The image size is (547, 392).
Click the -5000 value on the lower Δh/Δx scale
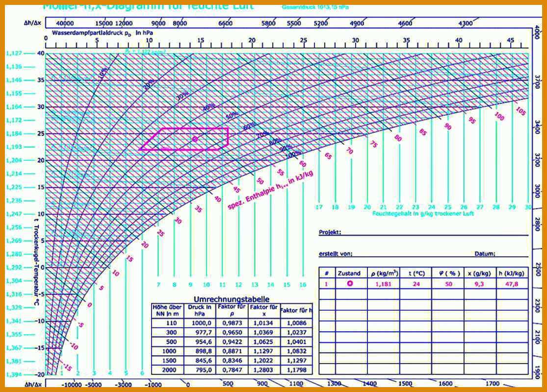(x=93, y=385)
